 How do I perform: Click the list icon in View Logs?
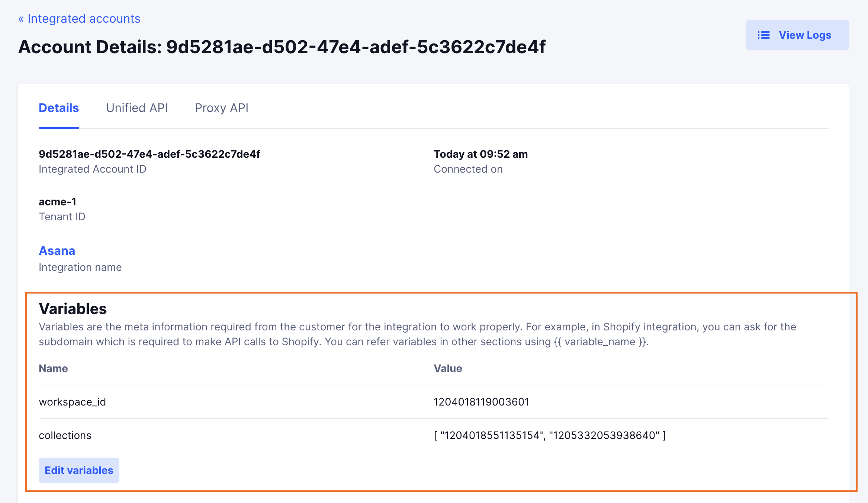763,35
